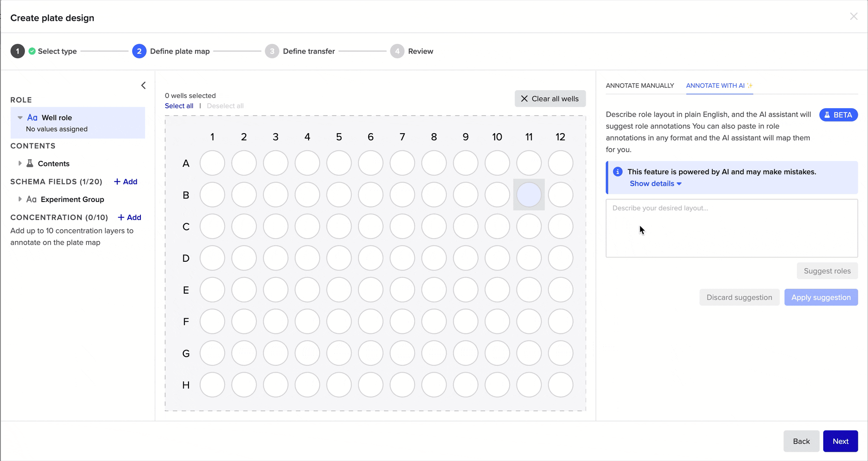Select well D6
Screen dimensions: 868x461
[370, 258]
